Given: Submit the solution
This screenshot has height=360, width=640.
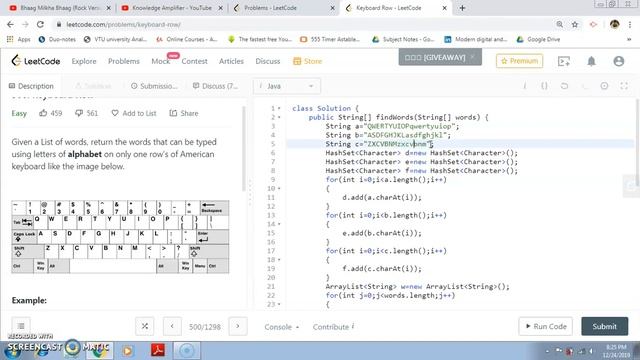Looking at the screenshot, I should [x=604, y=326].
